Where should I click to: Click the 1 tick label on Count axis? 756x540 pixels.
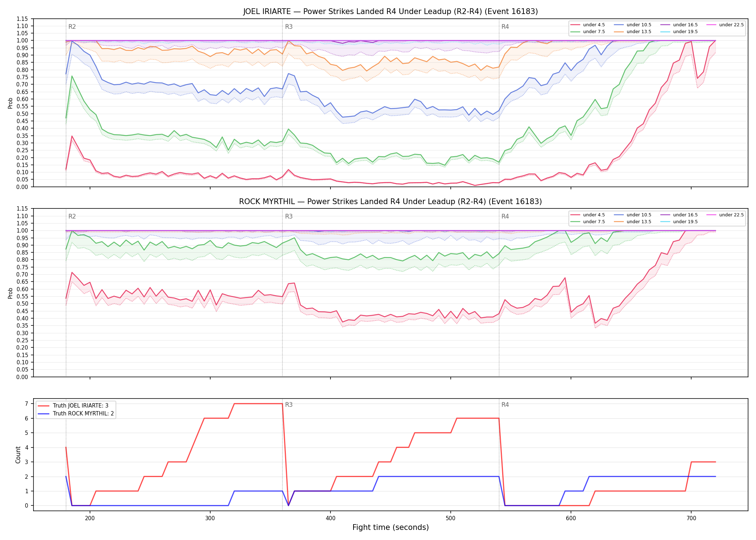pyautogui.click(x=26, y=491)
